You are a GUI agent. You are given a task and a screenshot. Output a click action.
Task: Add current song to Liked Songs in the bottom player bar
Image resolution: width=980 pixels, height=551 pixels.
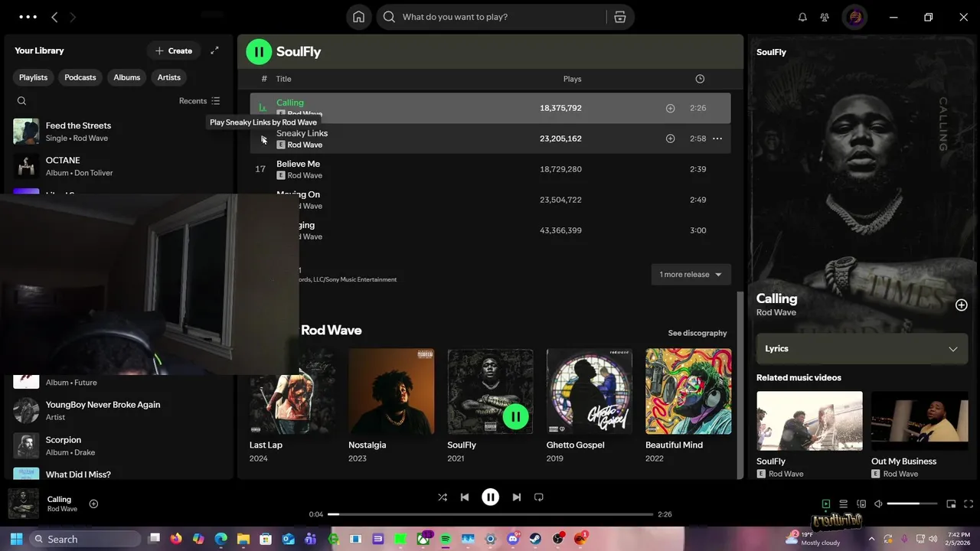(x=93, y=504)
